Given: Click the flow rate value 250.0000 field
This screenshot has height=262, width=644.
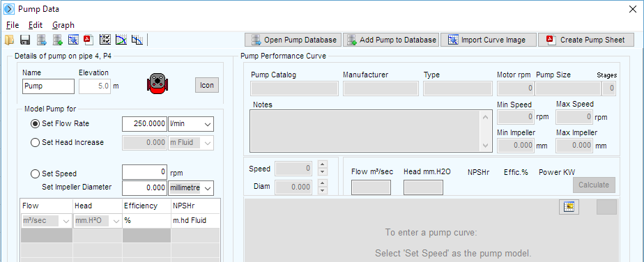Looking at the screenshot, I should coord(144,123).
